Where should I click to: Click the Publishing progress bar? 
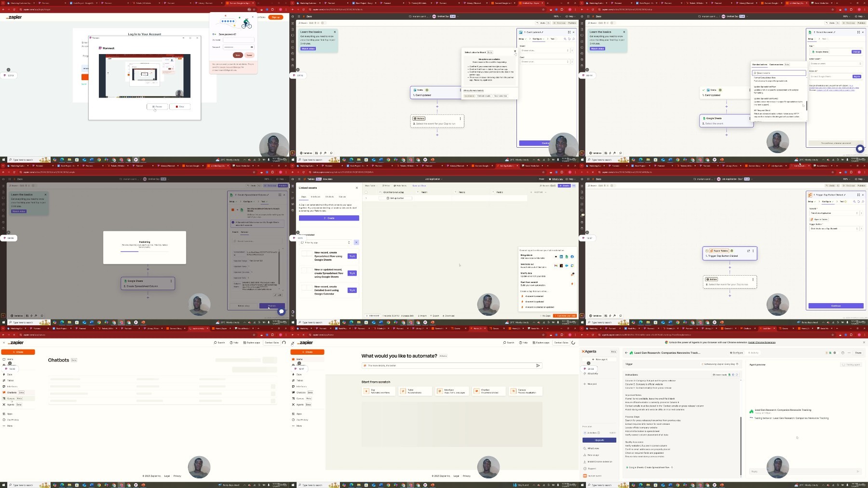144,251
